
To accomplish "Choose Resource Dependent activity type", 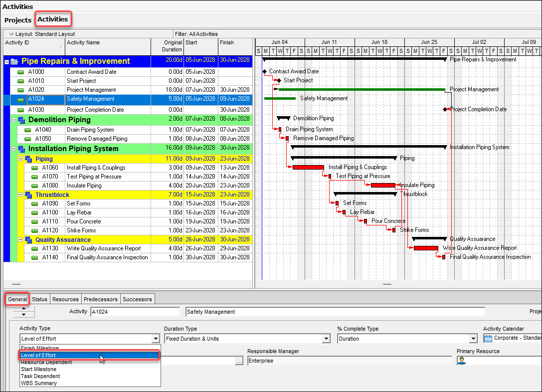I will (90, 362).
